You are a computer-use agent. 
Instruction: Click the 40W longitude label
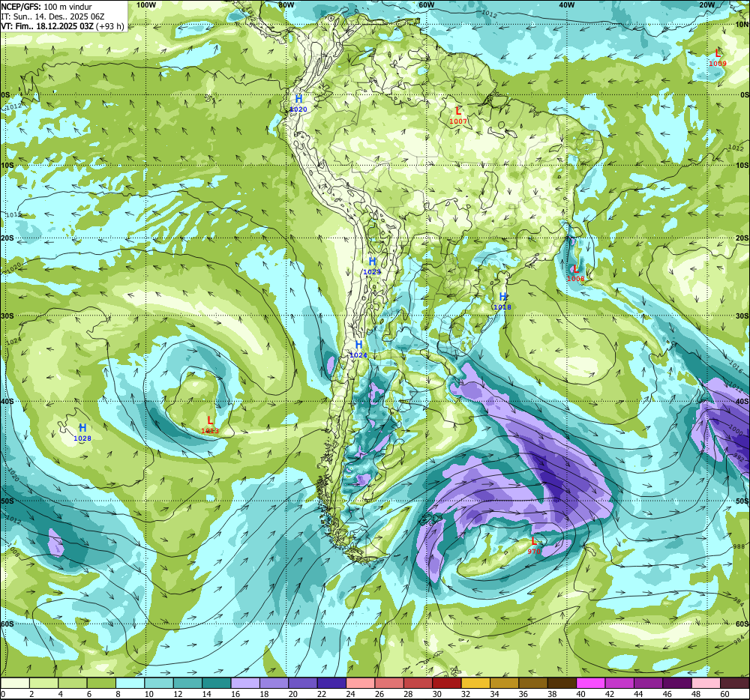566,4
